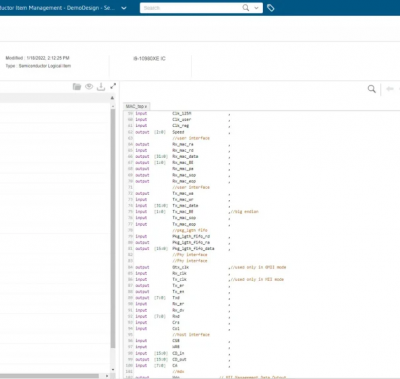Click the used only in MII mode comment
The image size is (400, 379).
(x=257, y=279)
